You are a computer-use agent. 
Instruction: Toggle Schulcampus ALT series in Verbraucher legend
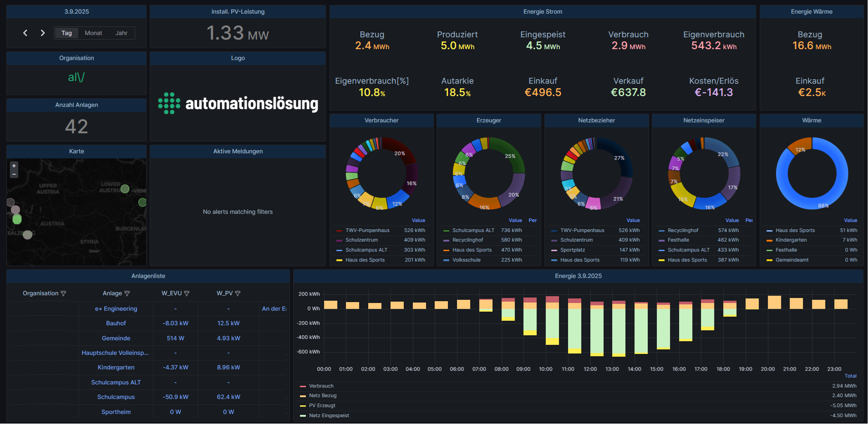[x=366, y=250]
